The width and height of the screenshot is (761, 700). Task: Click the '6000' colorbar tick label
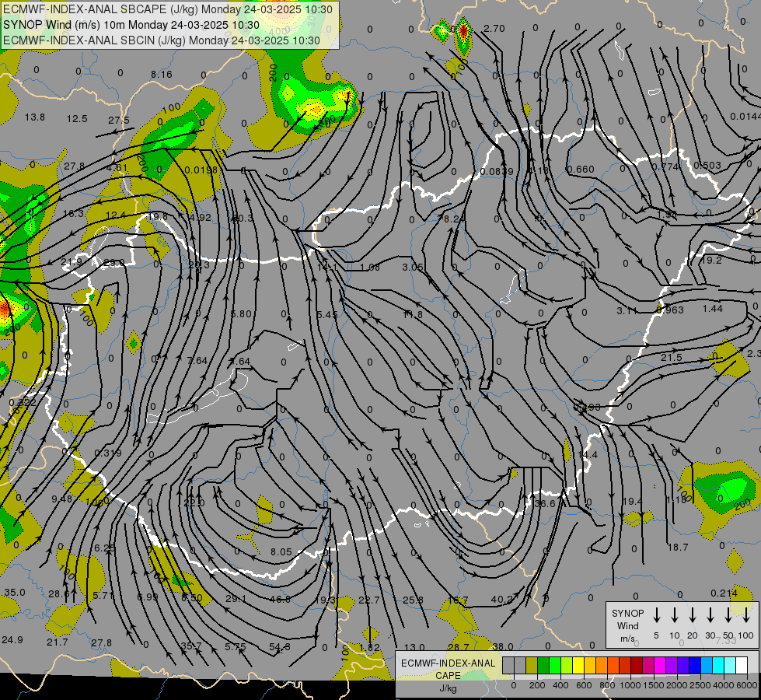point(748,685)
